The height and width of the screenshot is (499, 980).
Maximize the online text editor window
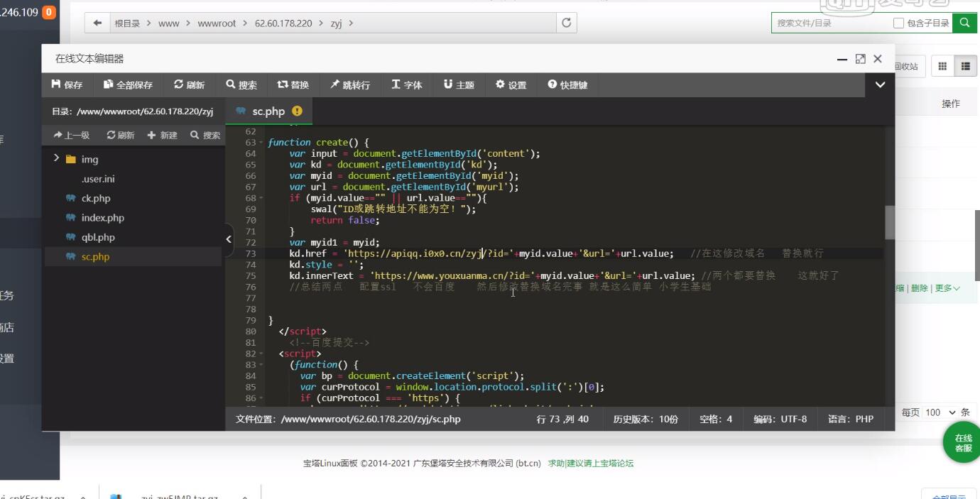point(860,59)
